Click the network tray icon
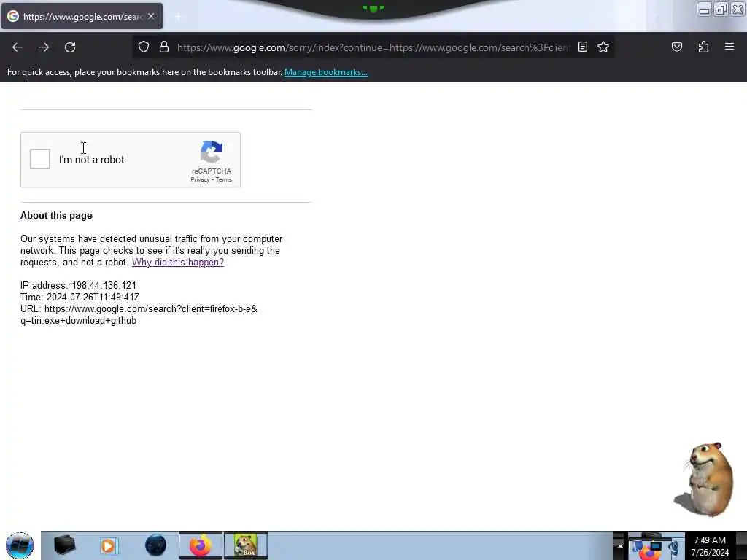747x560 pixels. [x=654, y=545]
